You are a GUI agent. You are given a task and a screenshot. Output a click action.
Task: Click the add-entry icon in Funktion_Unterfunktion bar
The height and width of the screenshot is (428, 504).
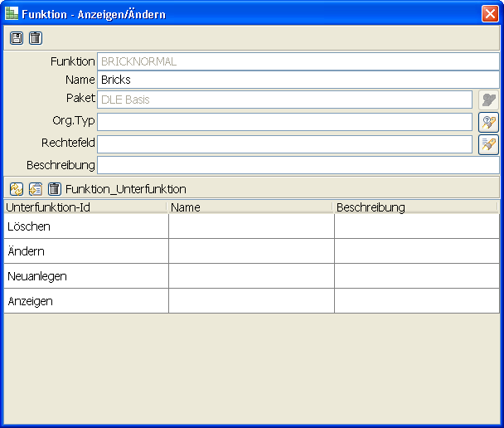pyautogui.click(x=36, y=189)
